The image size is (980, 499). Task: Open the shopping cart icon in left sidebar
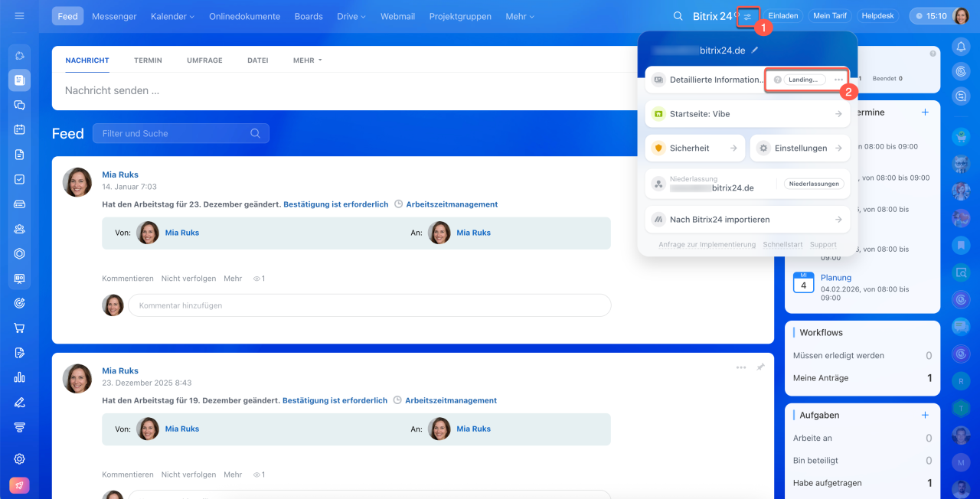(x=20, y=328)
